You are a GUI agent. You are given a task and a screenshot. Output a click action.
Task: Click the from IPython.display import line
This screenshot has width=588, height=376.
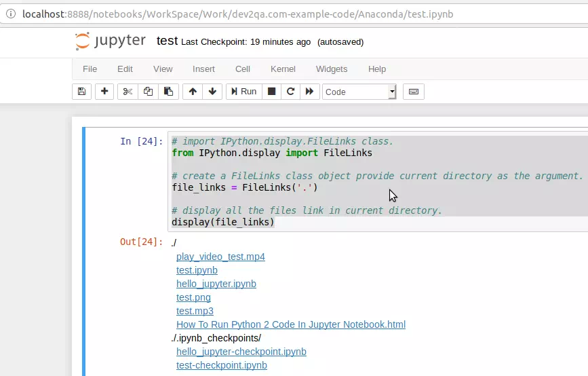(x=272, y=153)
